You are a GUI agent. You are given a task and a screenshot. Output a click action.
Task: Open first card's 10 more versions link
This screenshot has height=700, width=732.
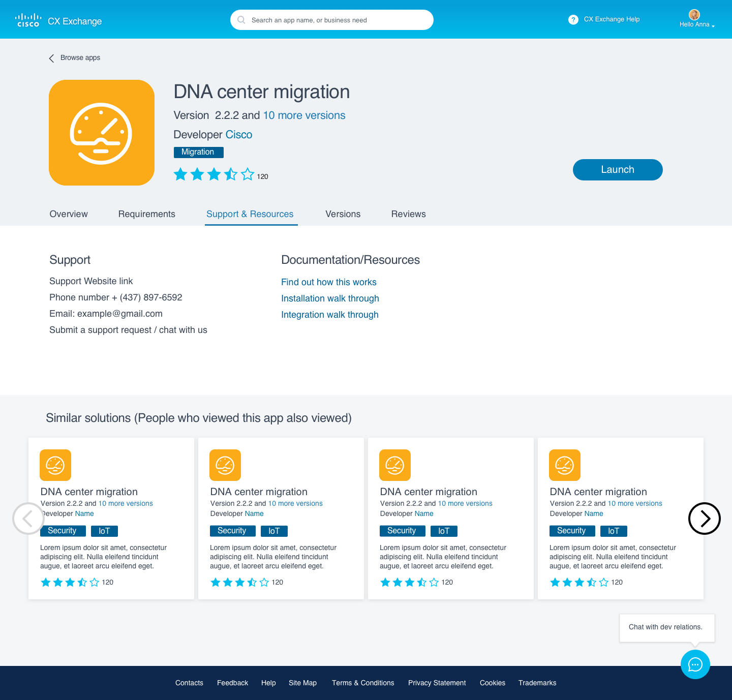tap(126, 503)
